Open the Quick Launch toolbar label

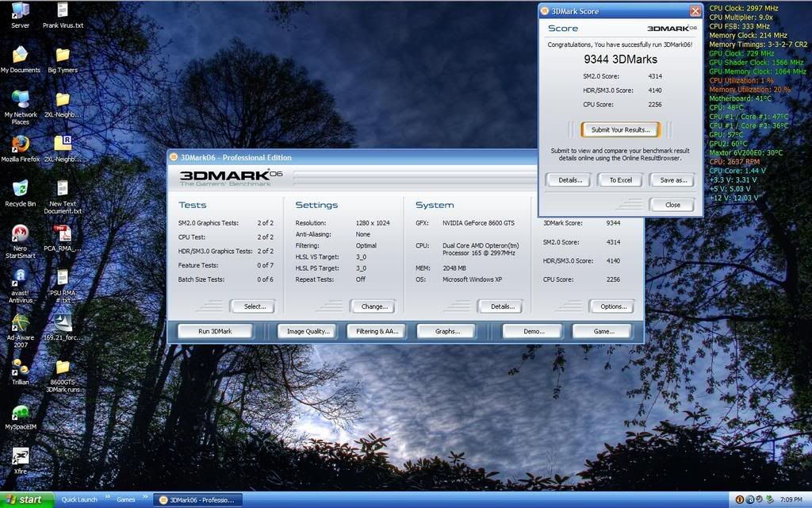coord(79,500)
